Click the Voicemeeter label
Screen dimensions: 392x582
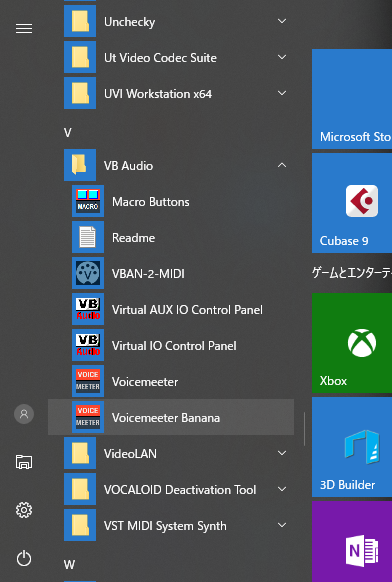point(145,382)
